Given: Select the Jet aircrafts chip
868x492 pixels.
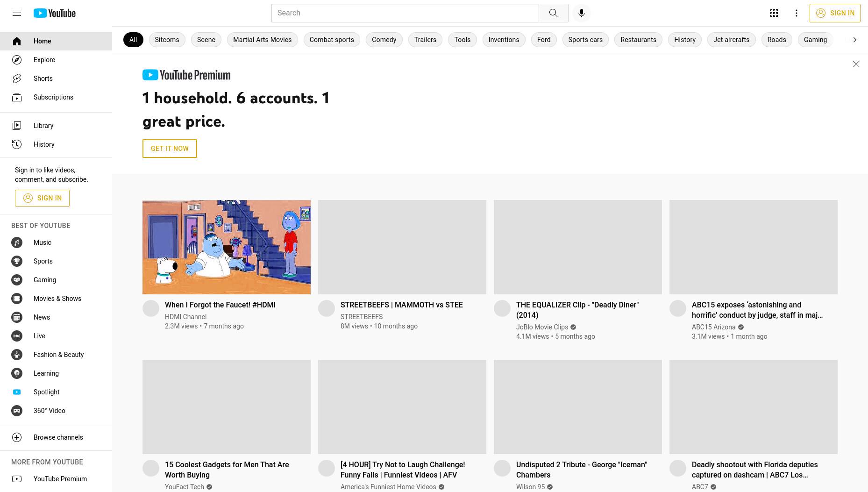Looking at the screenshot, I should pyautogui.click(x=731, y=40).
